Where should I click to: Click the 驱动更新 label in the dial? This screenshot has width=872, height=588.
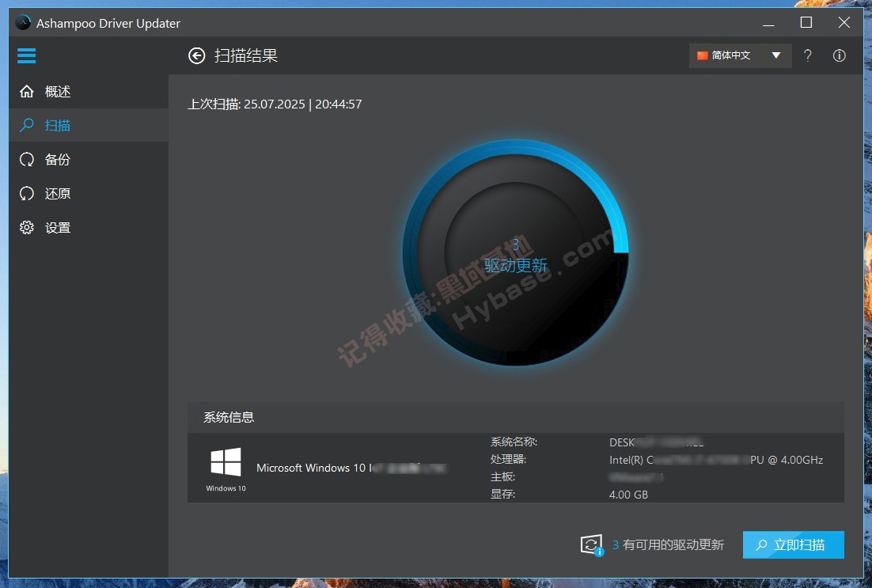tap(516, 265)
